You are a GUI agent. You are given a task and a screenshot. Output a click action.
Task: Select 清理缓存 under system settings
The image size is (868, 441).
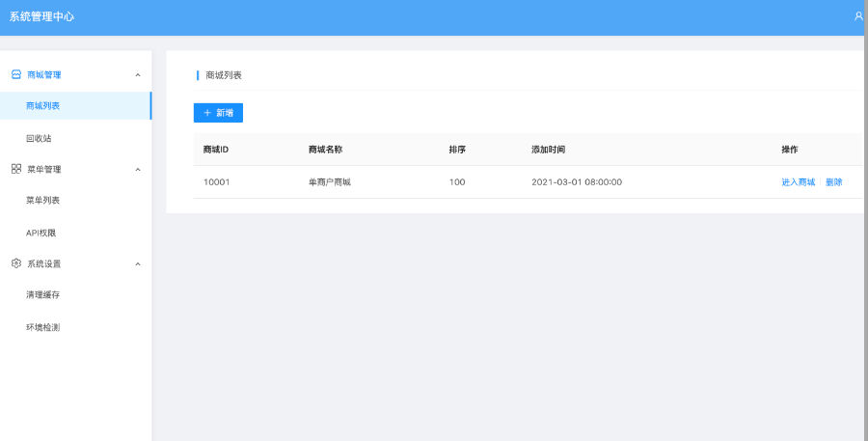pos(43,295)
